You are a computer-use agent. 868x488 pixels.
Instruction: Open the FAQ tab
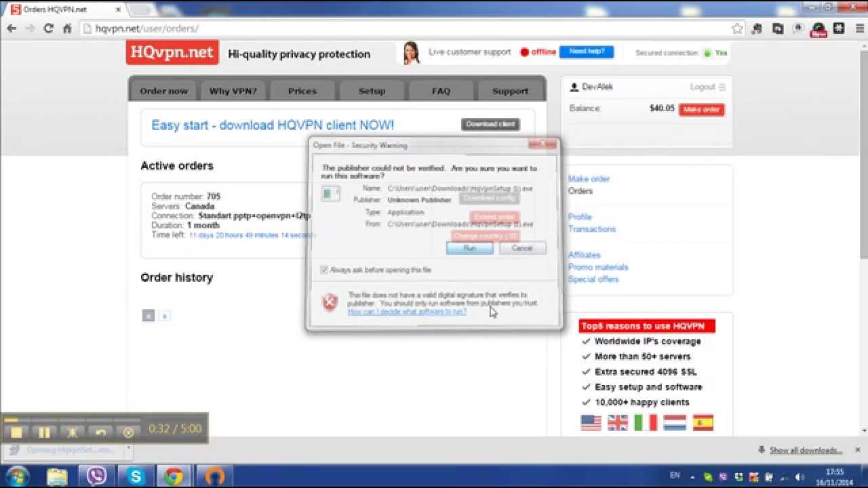441,91
